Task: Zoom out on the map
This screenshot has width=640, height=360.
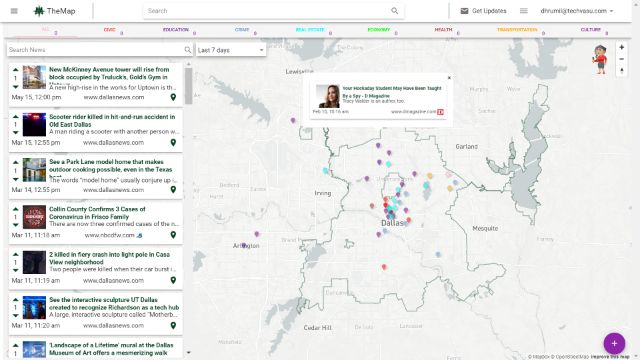Action: click(x=621, y=59)
